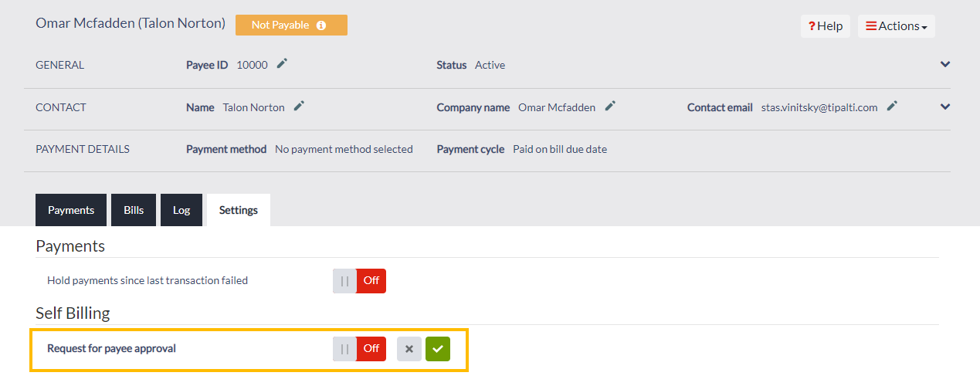Viewport: 980px width, 386px height.
Task: Click the Payee ID value 10000
Action: click(253, 65)
